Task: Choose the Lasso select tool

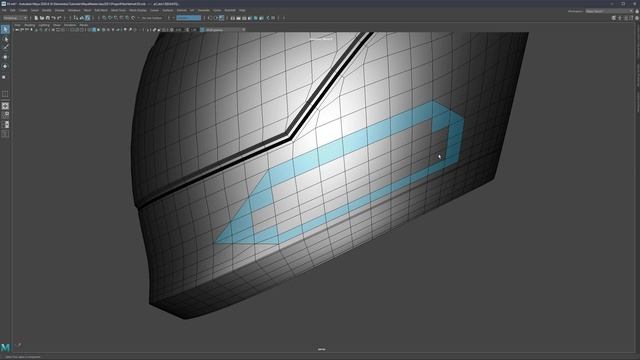Action: click(x=5, y=40)
